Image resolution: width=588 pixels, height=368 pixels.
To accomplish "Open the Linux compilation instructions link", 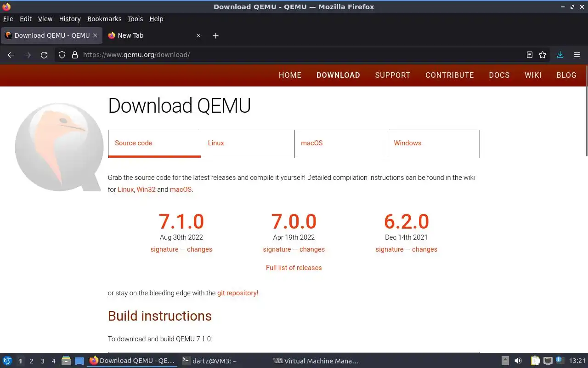I will click(x=125, y=190).
